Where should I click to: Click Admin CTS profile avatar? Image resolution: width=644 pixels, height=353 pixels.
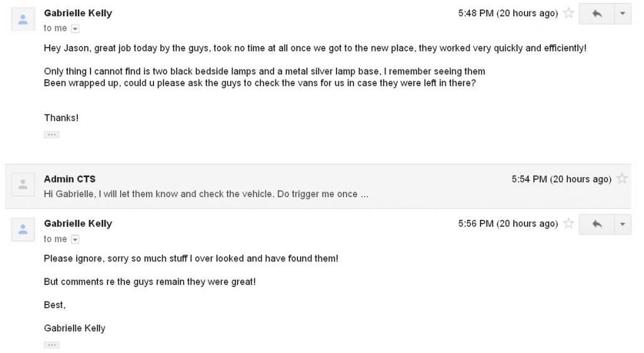click(23, 185)
